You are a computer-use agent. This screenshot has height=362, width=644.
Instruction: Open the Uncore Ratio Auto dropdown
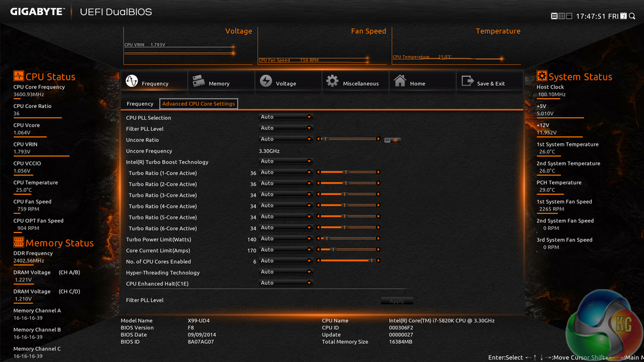(x=286, y=139)
